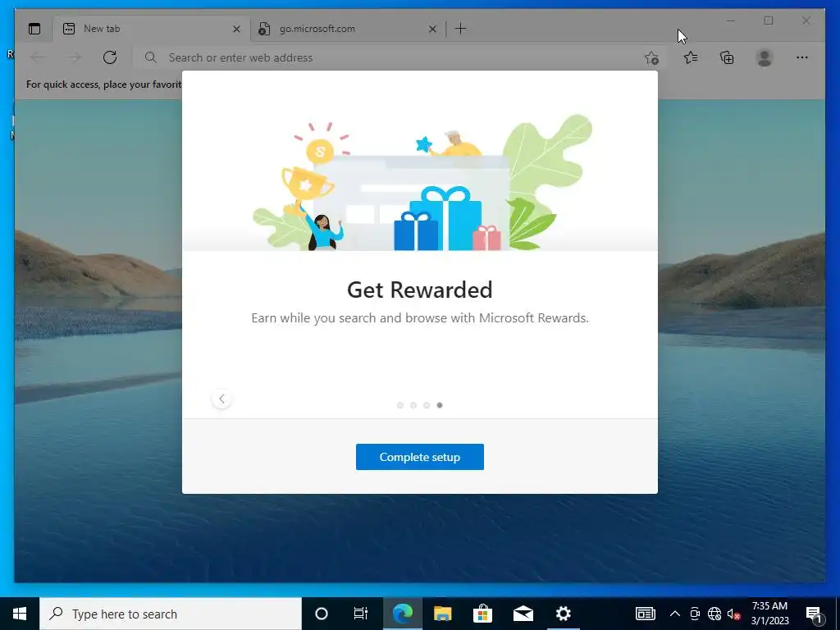Open the Mail app from taskbar
Screen dimensions: 840x630
point(523,614)
